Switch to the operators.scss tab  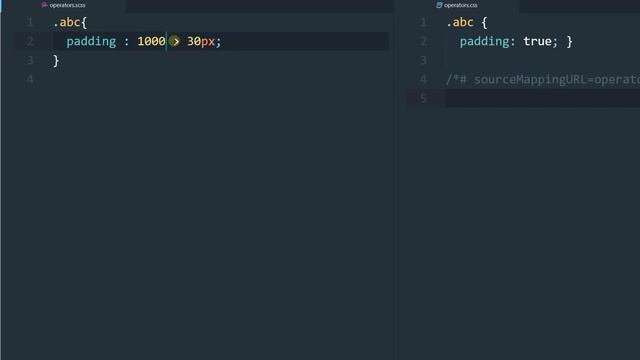(x=64, y=5)
